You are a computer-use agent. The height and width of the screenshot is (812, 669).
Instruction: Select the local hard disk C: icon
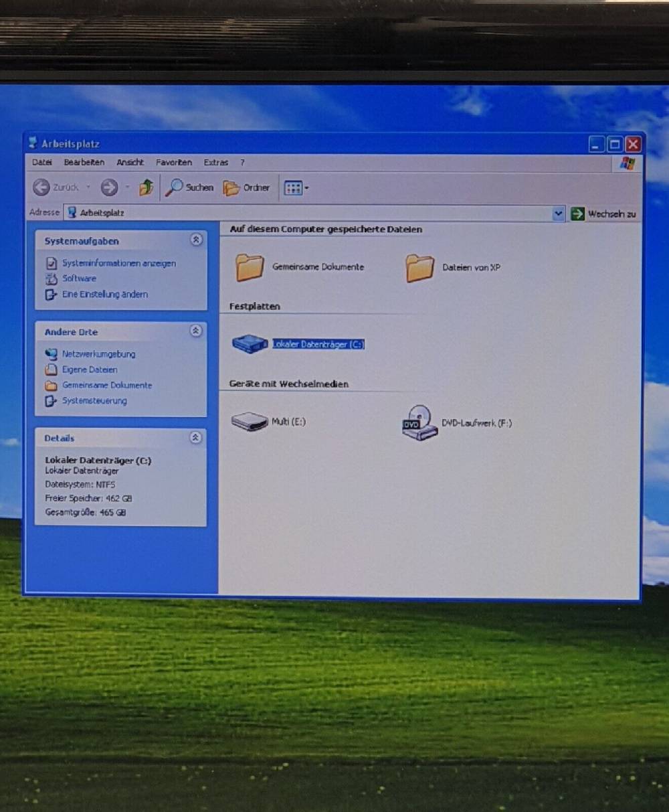pos(250,344)
